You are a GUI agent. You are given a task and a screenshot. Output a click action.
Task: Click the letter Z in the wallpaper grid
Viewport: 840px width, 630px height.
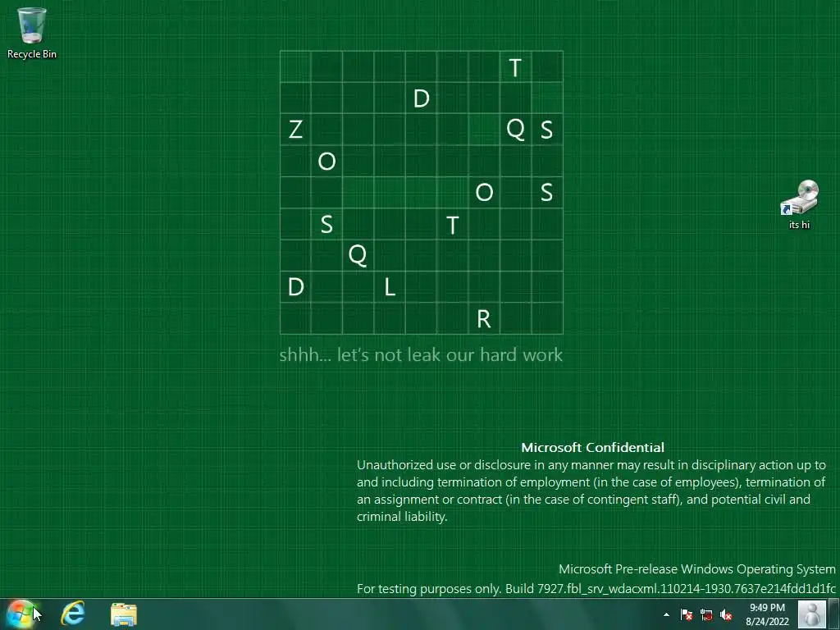click(295, 129)
